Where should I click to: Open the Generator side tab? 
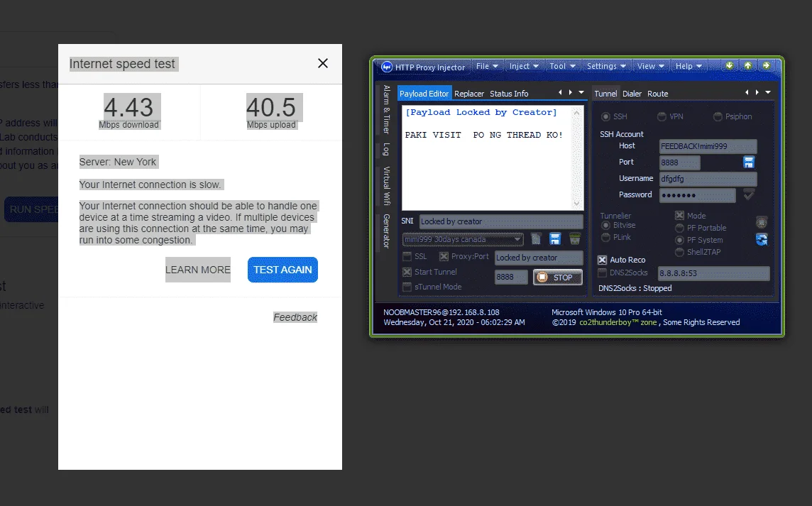(x=386, y=231)
